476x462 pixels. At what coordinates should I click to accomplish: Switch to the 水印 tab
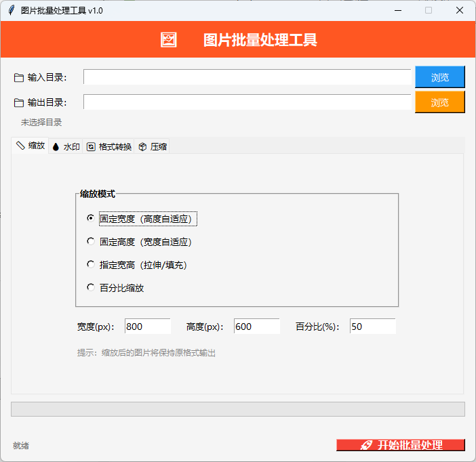(66, 147)
